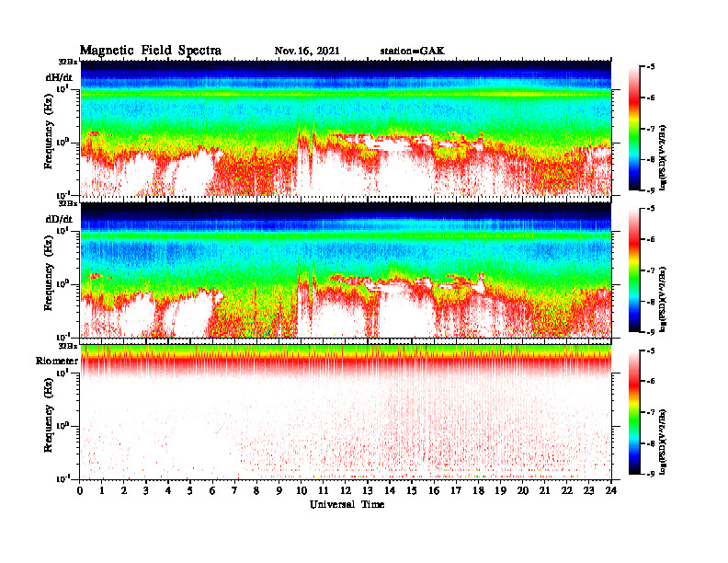The width and height of the screenshot is (728, 563).
Task: Click hour tick label "19" on time axis
Action: point(500,491)
